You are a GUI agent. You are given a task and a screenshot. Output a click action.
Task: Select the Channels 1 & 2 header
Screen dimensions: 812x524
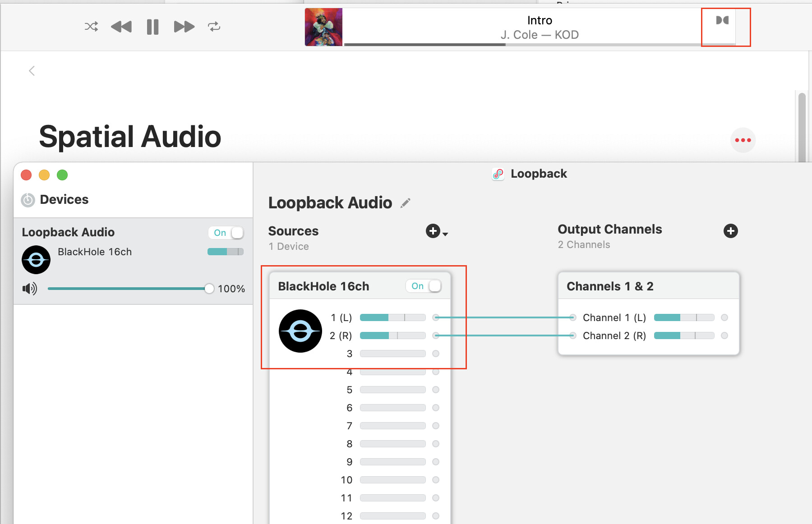tap(649, 286)
